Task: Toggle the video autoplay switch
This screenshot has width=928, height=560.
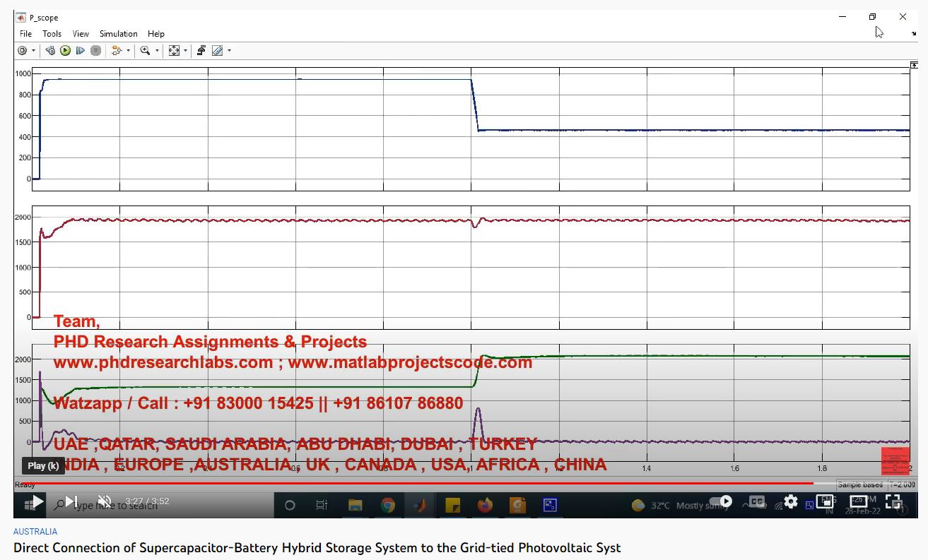Action: point(720,501)
